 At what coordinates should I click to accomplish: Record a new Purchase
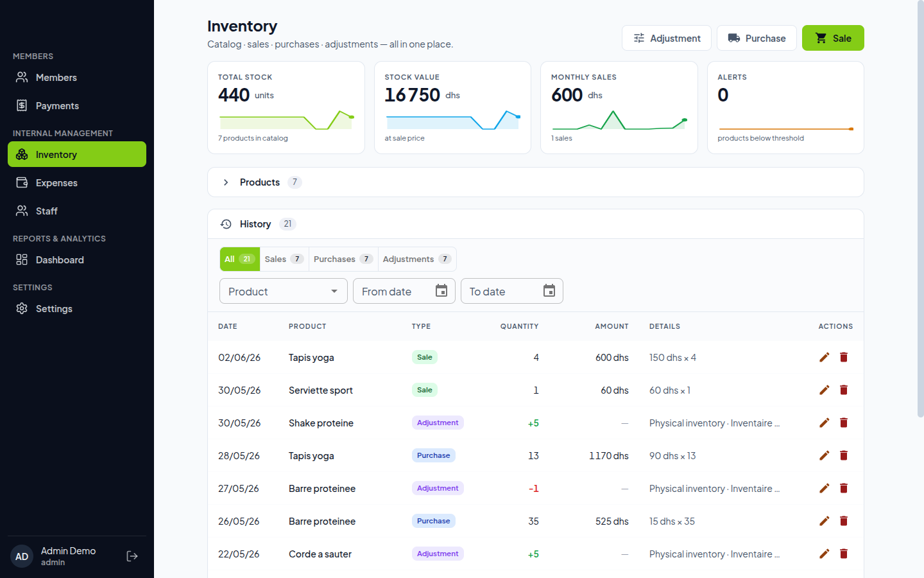(x=757, y=38)
